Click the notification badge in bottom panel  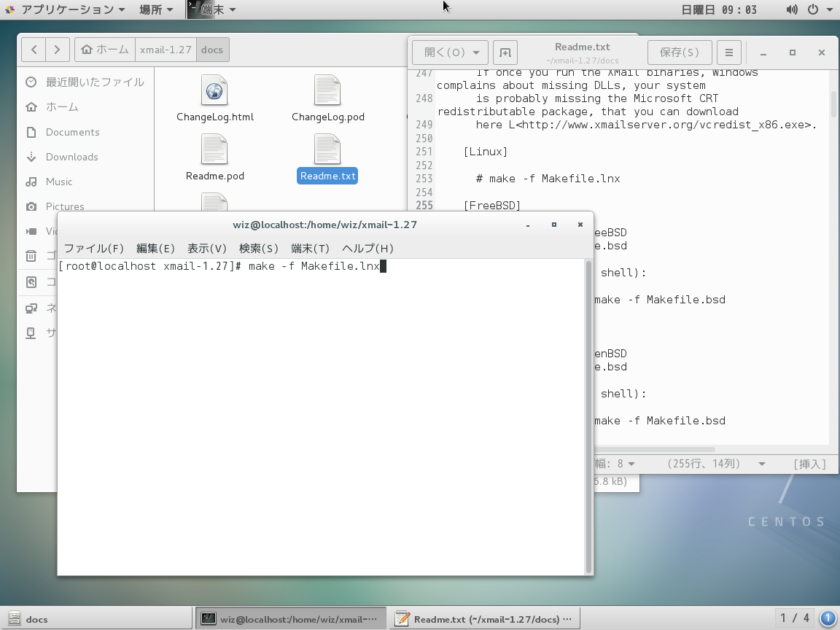pos(828,618)
